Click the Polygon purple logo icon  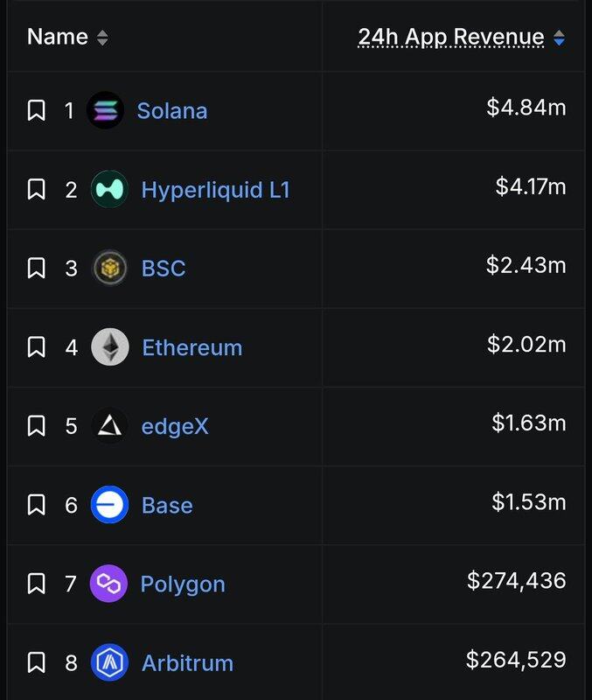click(108, 584)
